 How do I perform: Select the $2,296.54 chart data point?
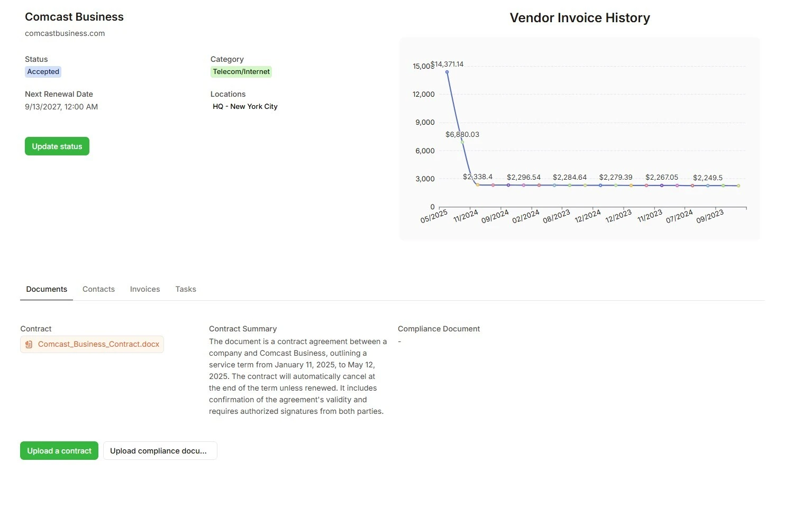tap(524, 186)
